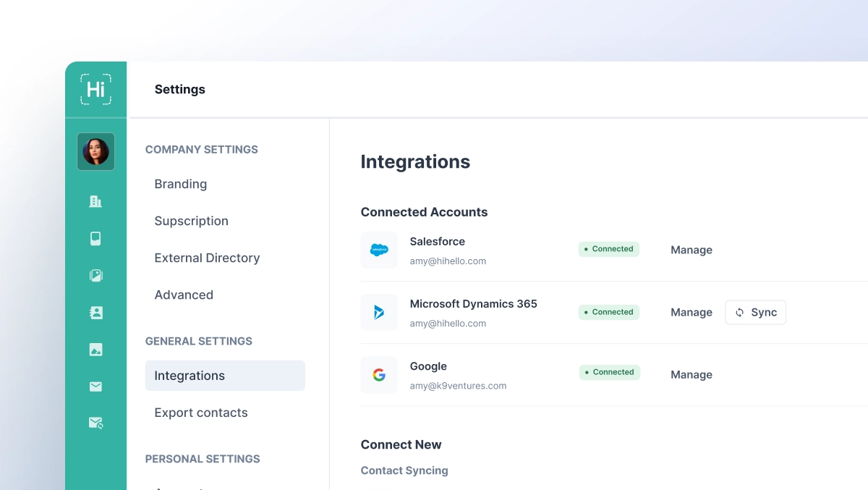Manage the Google connection
868x490 pixels.
point(692,374)
